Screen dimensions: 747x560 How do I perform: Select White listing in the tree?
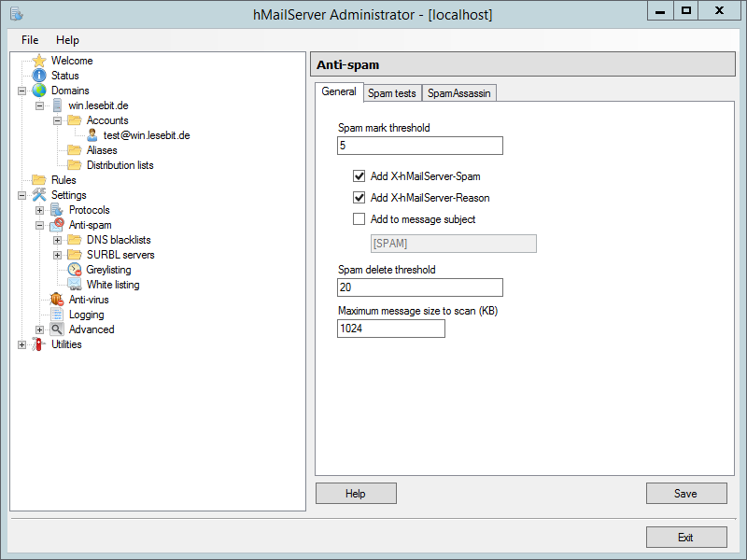pos(113,285)
